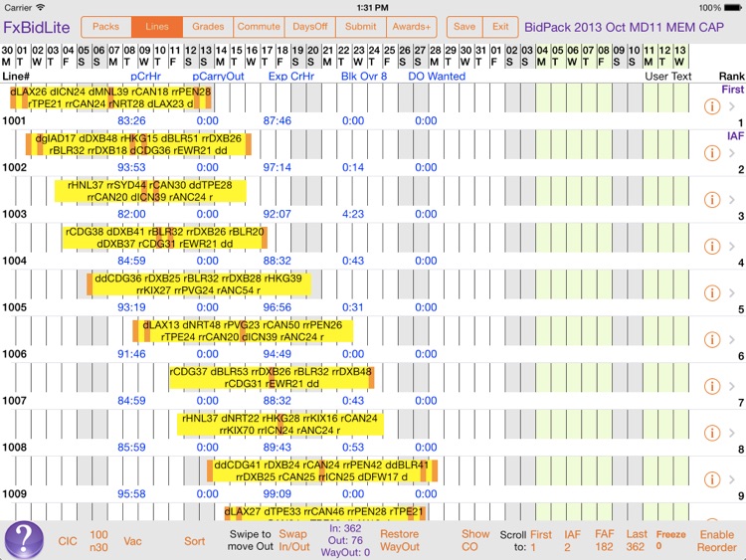Jump to First line 1
Viewport: 746px width, 560px height.
(541, 541)
